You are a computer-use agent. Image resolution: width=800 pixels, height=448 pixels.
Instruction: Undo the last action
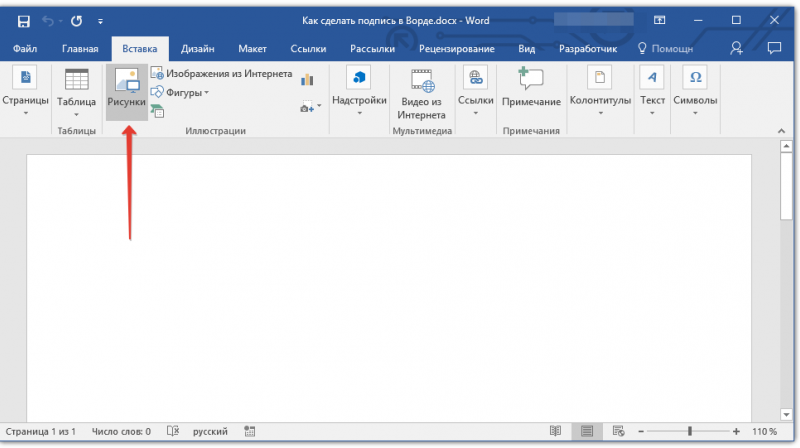(x=48, y=21)
